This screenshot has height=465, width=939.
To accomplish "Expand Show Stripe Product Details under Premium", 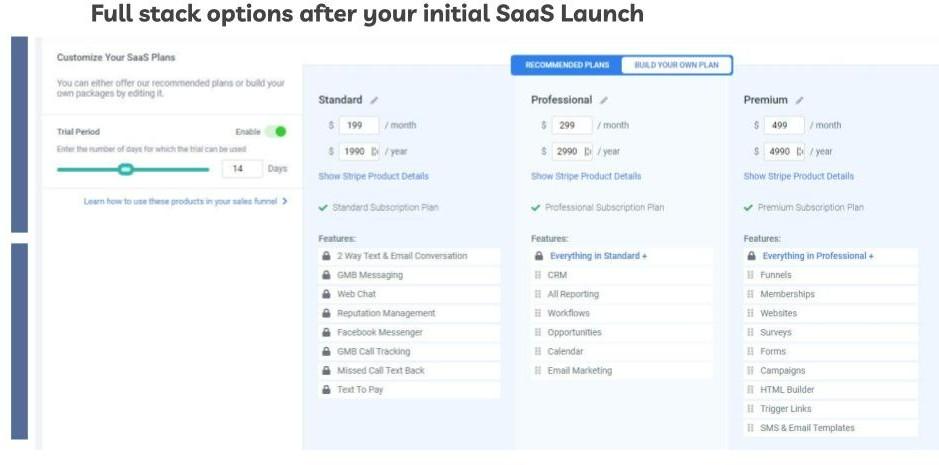I will (799, 176).
